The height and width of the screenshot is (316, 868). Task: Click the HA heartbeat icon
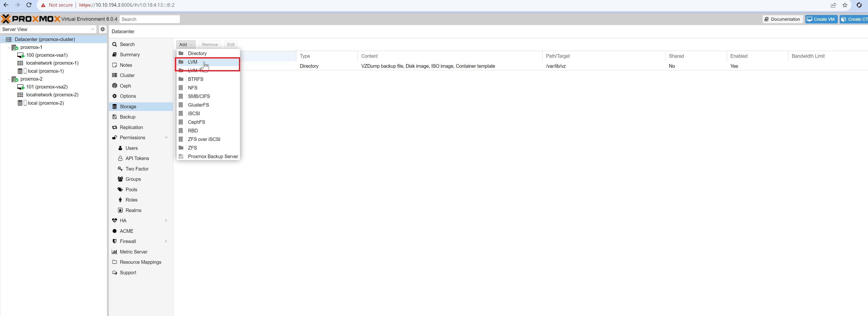115,221
